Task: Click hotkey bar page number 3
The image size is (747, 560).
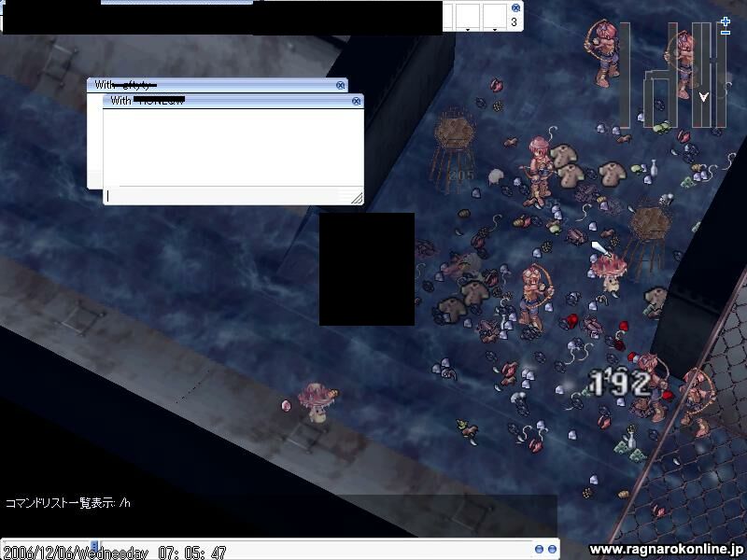Action: (x=514, y=21)
